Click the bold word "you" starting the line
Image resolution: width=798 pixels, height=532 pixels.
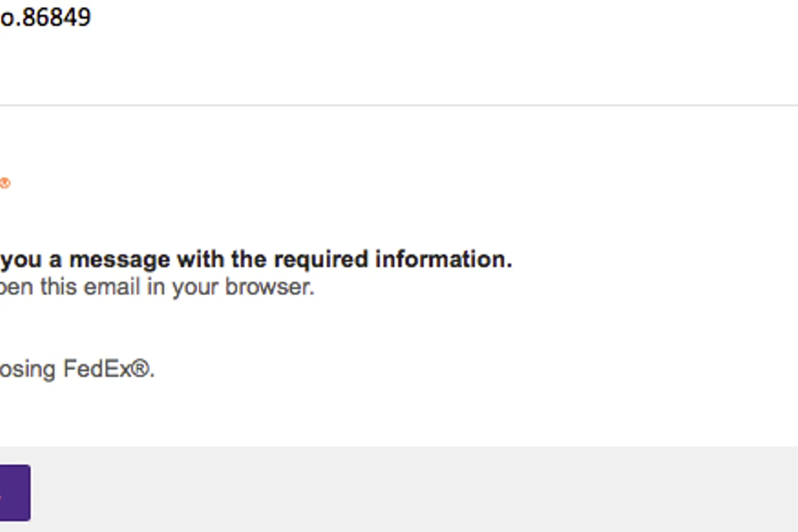coord(21,259)
